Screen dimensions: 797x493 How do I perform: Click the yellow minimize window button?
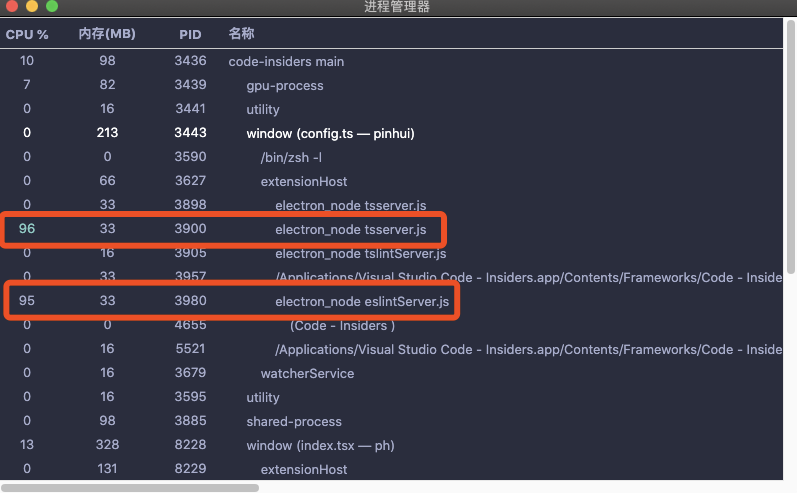[x=32, y=6]
